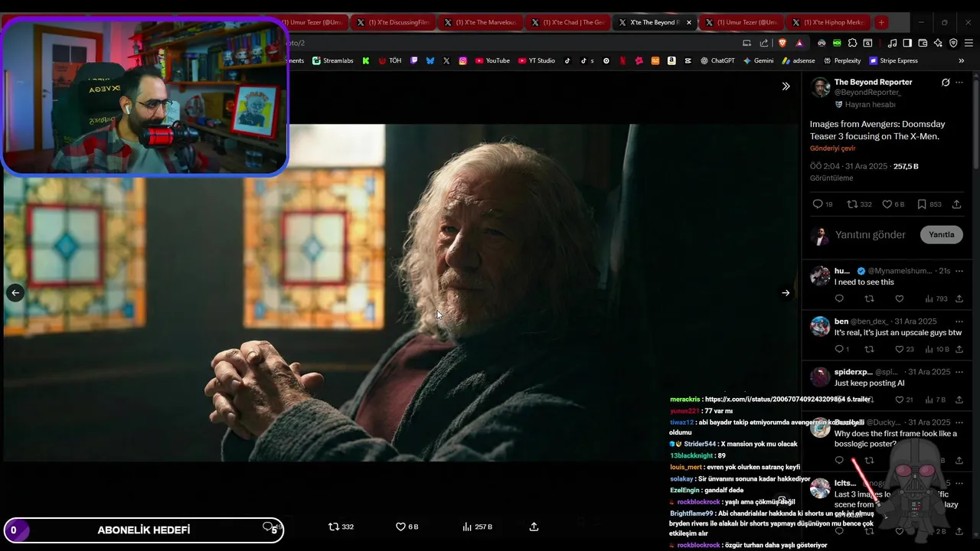Switch to the 'X'te Hiphop Merkez' tab
The width and height of the screenshot is (980, 551).
tap(828, 22)
